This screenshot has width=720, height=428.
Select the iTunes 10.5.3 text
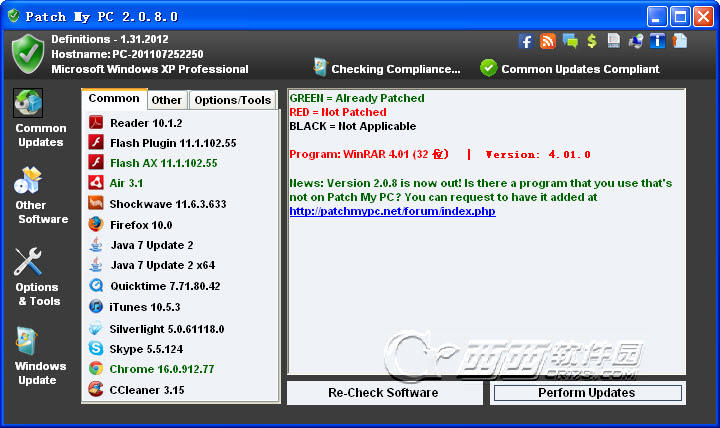pyautogui.click(x=145, y=307)
